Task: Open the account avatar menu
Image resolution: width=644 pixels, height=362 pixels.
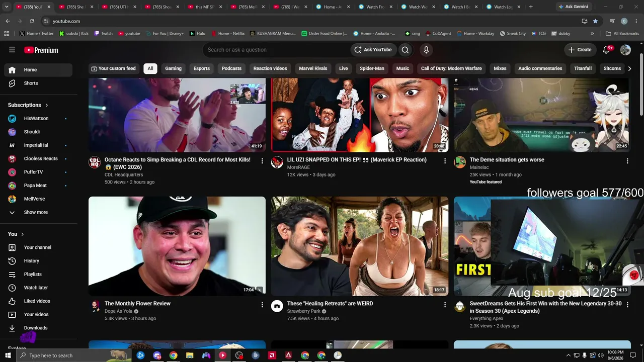Action: pyautogui.click(x=625, y=50)
